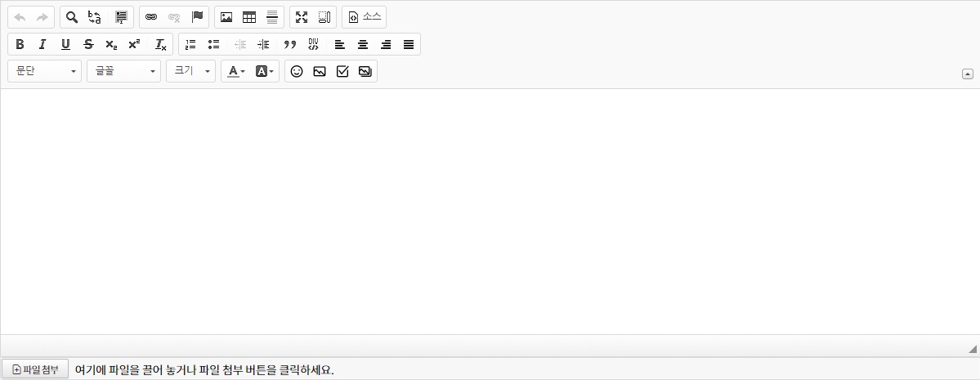Viewport: 980px width, 380px height.
Task: Insert an anchor using the flag icon
Action: point(197,17)
